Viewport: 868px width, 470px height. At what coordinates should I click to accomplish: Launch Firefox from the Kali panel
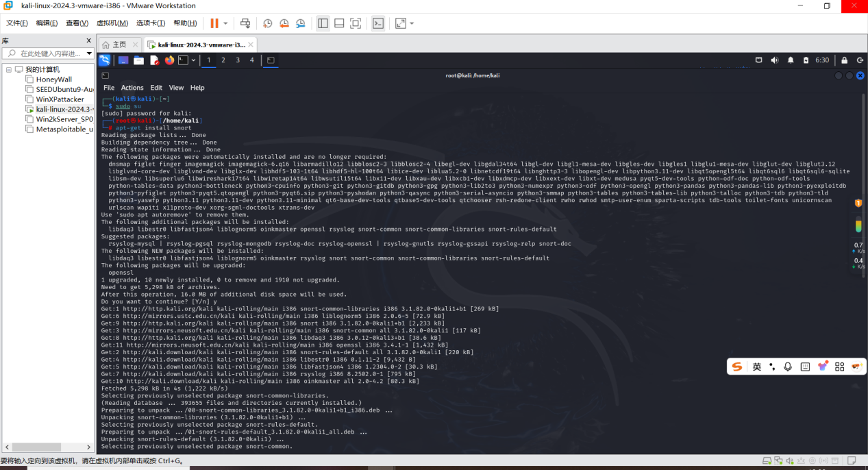point(169,60)
